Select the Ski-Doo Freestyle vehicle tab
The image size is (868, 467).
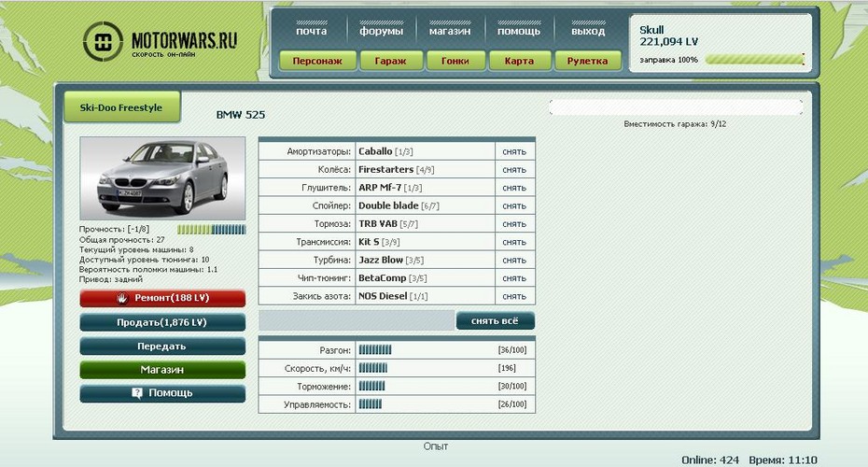(121, 107)
